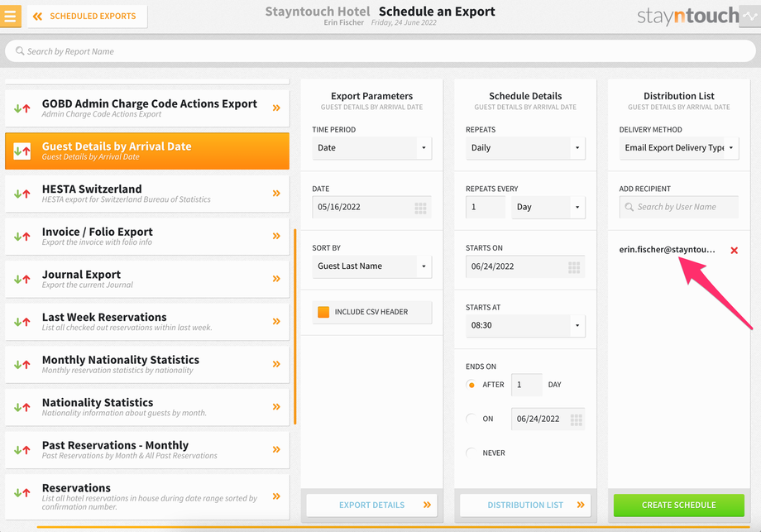Viewport: 761px width, 532px height.
Task: Open the Invoice / Folio Export row
Action: click(147, 237)
